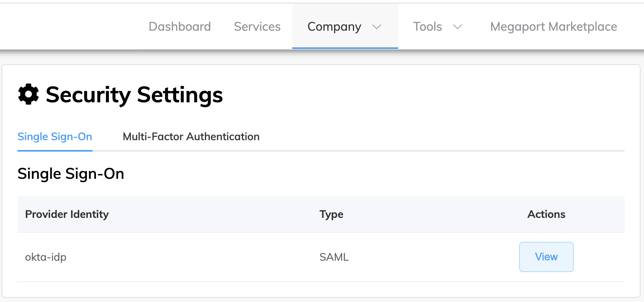Expand the Company dropdown chevron

(x=376, y=27)
